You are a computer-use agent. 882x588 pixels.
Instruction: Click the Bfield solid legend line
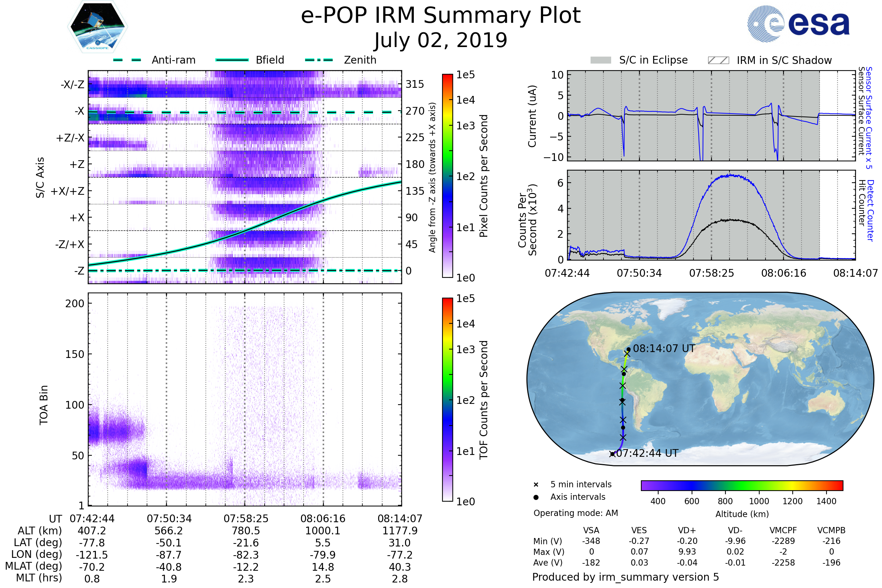point(232,60)
